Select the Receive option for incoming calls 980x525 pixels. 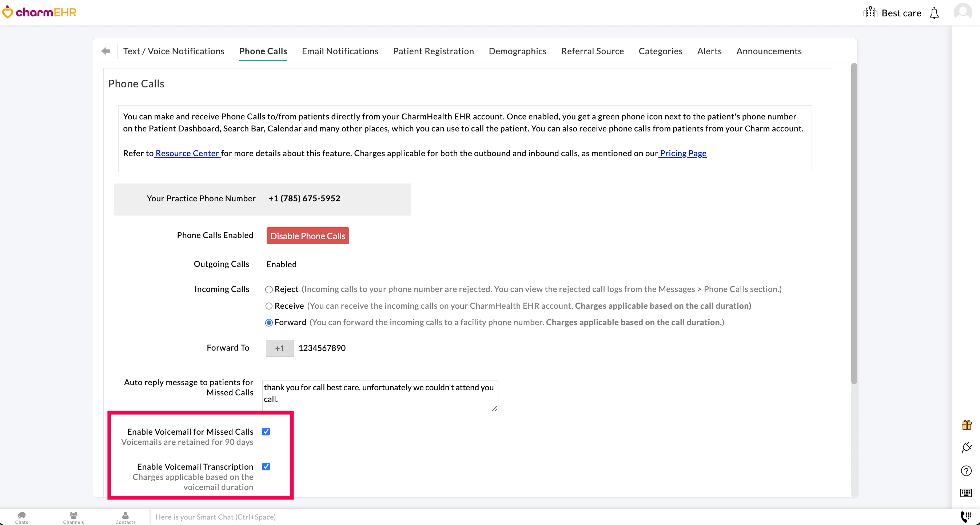point(269,306)
